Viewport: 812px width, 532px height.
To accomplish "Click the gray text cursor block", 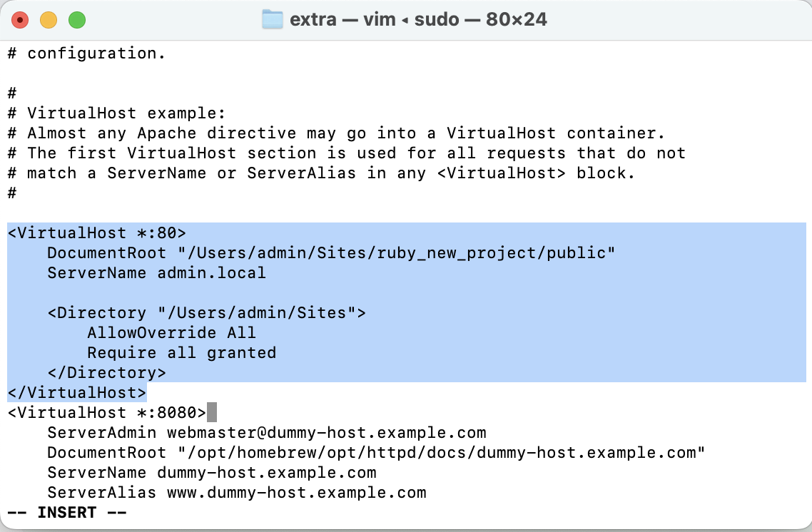I will (x=211, y=413).
